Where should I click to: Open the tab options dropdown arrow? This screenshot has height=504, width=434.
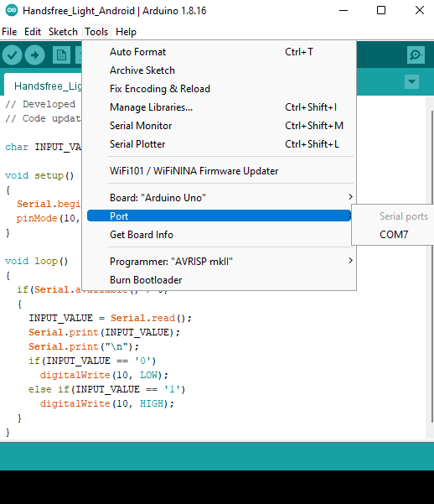coord(411,82)
